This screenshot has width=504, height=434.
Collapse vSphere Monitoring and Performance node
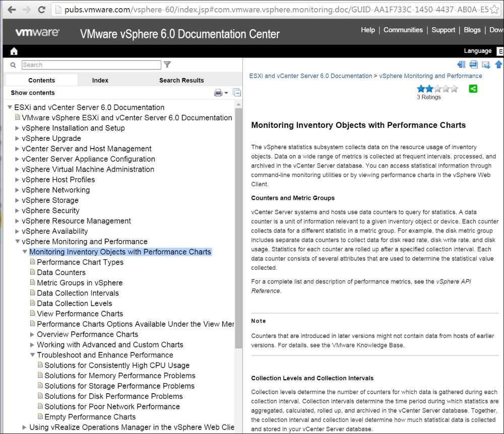coord(17,241)
